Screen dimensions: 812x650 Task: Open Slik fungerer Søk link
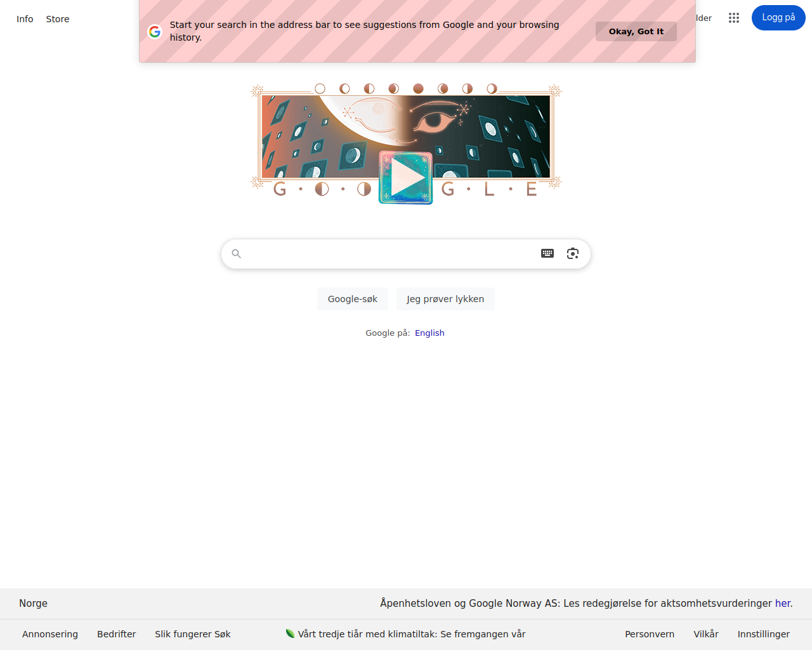click(x=193, y=634)
